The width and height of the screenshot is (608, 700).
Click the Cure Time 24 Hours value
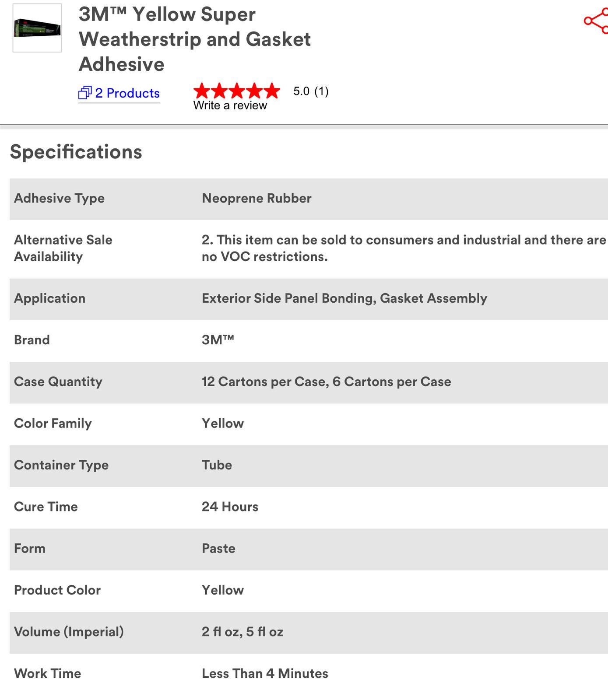230,507
